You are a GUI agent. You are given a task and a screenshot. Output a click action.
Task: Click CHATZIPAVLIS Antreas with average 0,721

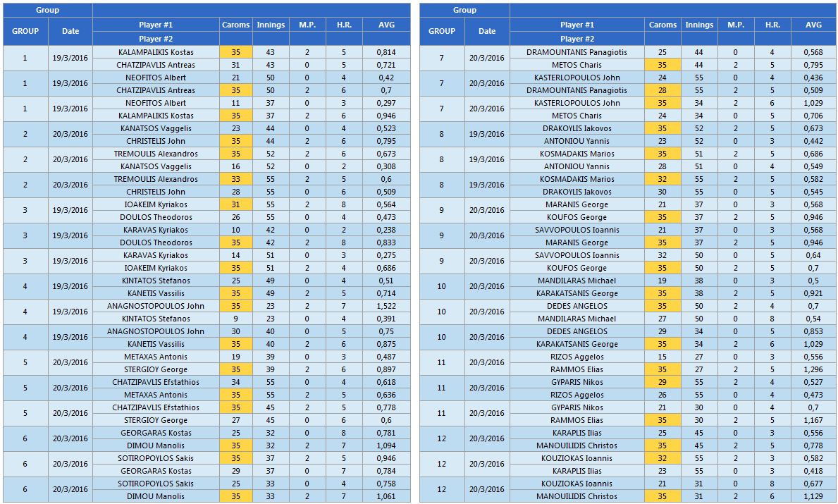click(156, 66)
